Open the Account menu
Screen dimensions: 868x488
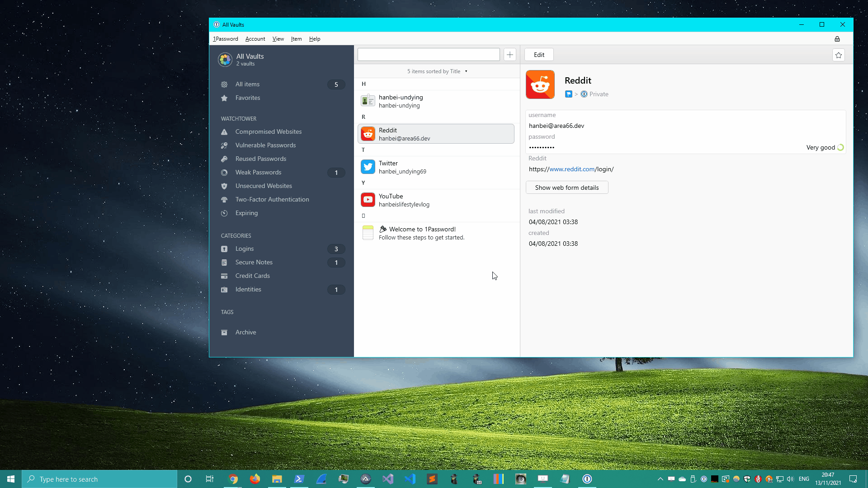pyautogui.click(x=255, y=39)
